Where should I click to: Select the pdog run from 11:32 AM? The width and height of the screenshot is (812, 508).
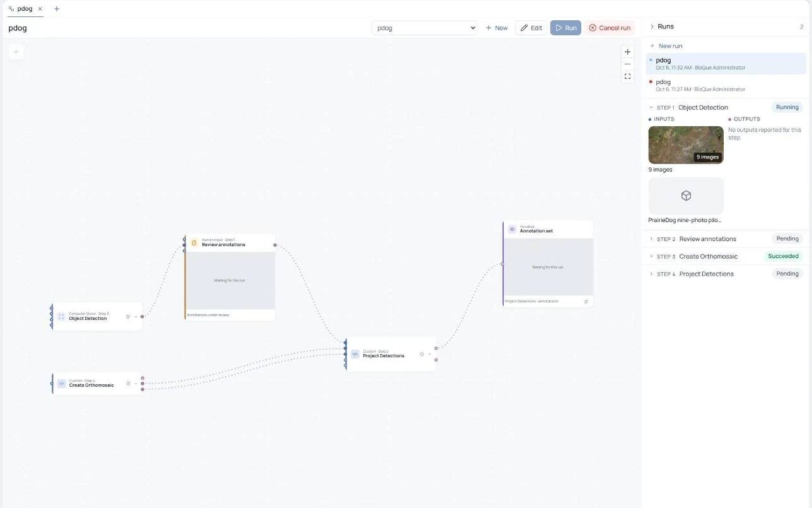point(726,63)
